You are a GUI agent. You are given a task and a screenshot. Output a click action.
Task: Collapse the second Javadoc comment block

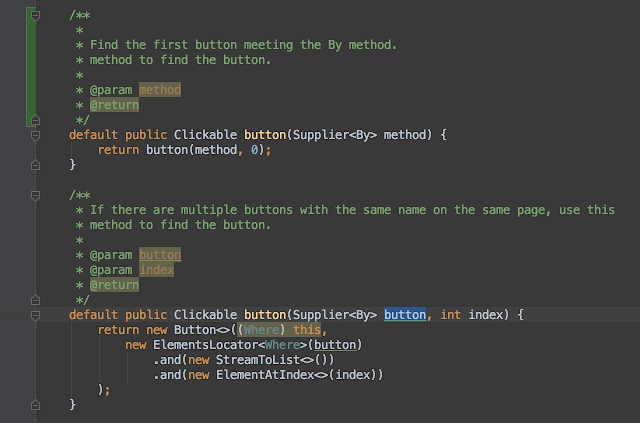pyautogui.click(x=36, y=195)
